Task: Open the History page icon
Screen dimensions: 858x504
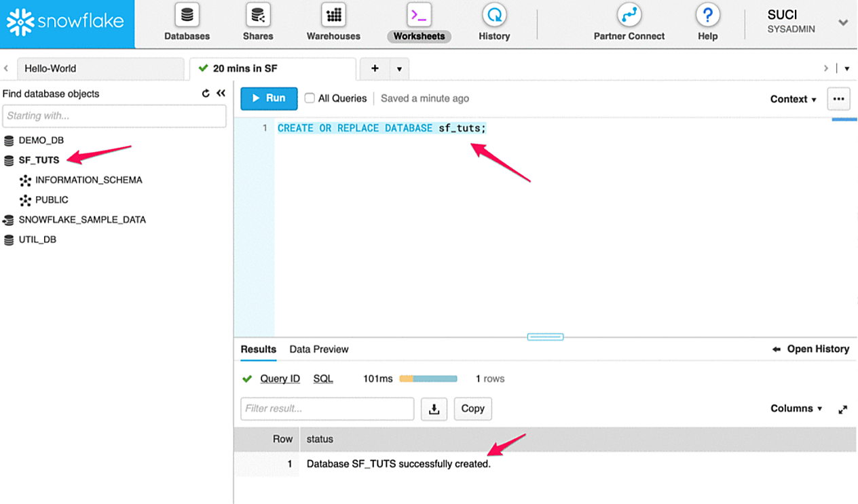Action: click(x=494, y=15)
